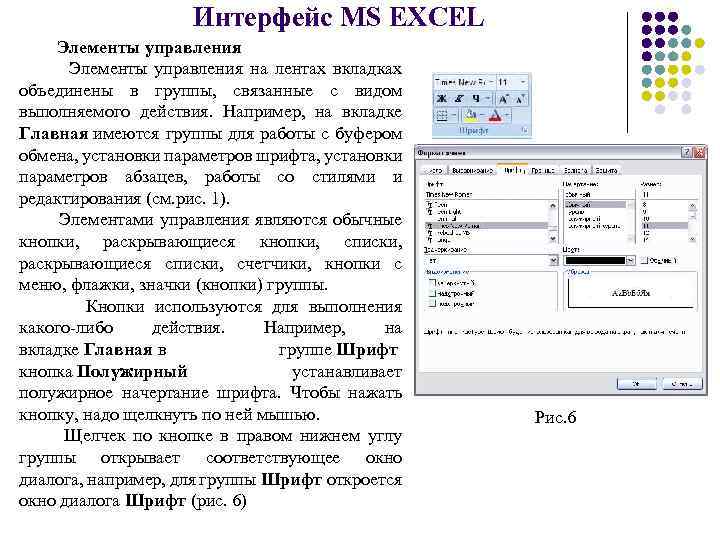Open the Underline button's dropdown arrow

tap(487, 98)
